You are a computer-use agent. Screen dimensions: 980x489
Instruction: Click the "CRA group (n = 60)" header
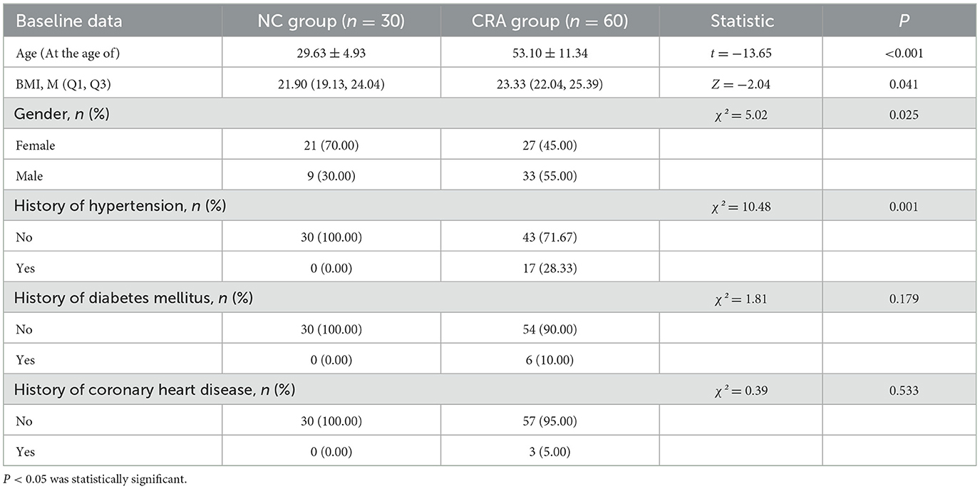tap(550, 21)
